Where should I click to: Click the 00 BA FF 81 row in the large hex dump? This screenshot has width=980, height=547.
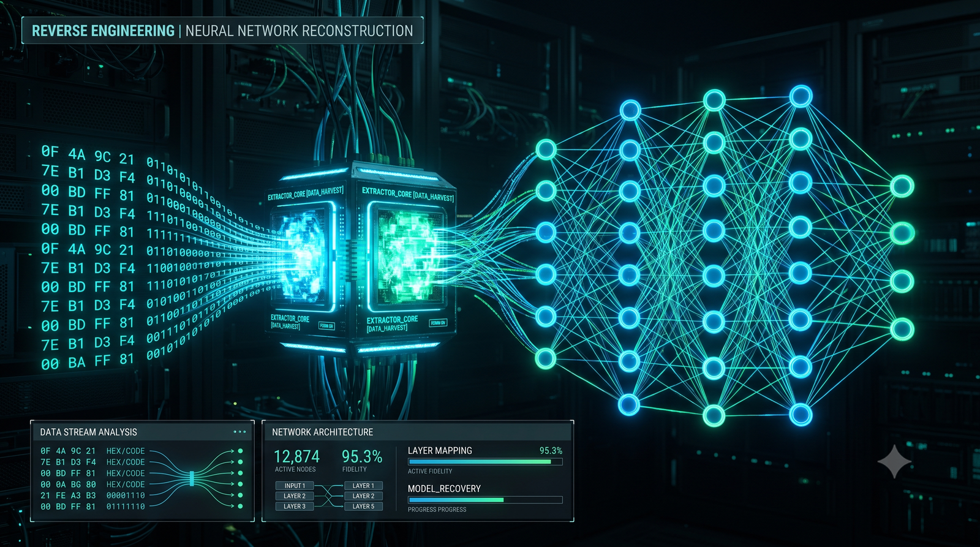pyautogui.click(x=88, y=361)
